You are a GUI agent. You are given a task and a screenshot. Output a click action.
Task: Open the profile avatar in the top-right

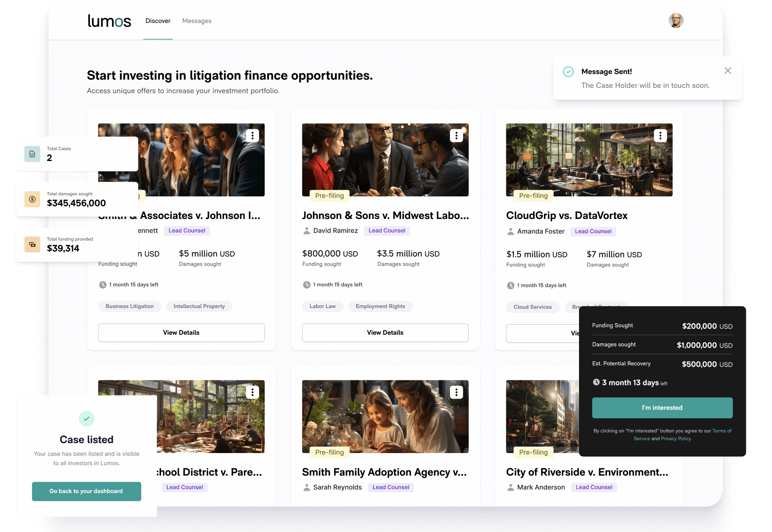click(676, 20)
